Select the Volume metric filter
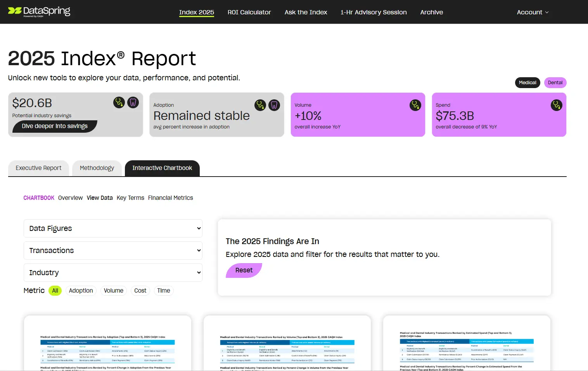 114,291
